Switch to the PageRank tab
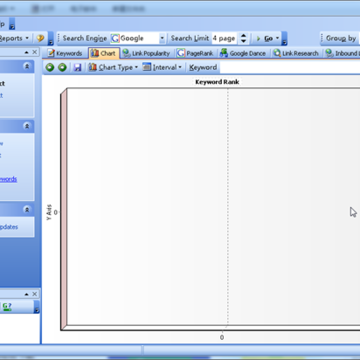 tap(195, 53)
